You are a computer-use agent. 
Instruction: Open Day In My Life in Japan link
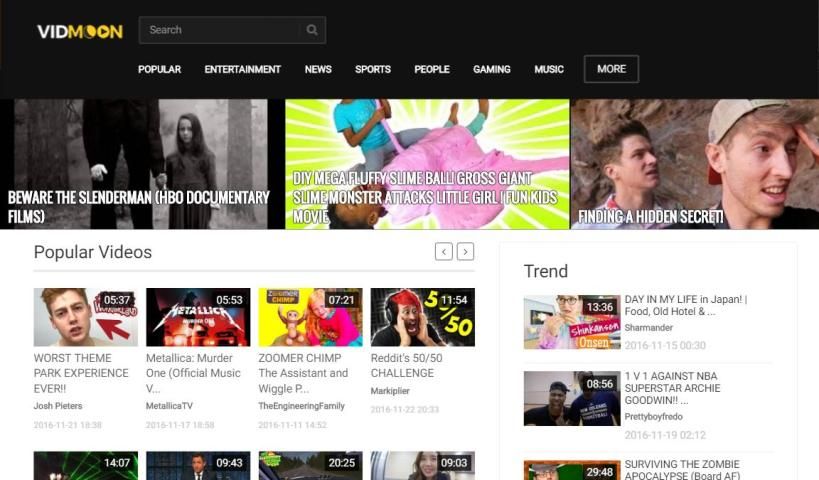[x=685, y=305]
